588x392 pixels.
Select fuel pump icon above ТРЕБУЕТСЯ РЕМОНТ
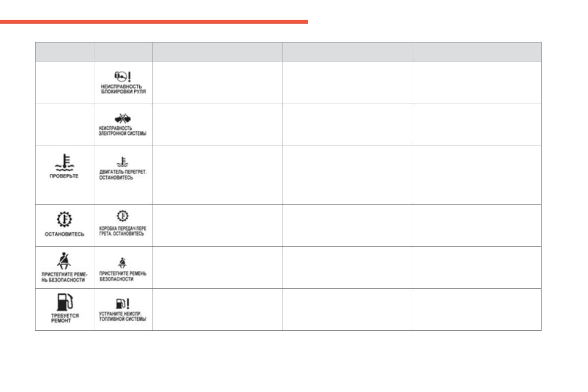(x=64, y=301)
